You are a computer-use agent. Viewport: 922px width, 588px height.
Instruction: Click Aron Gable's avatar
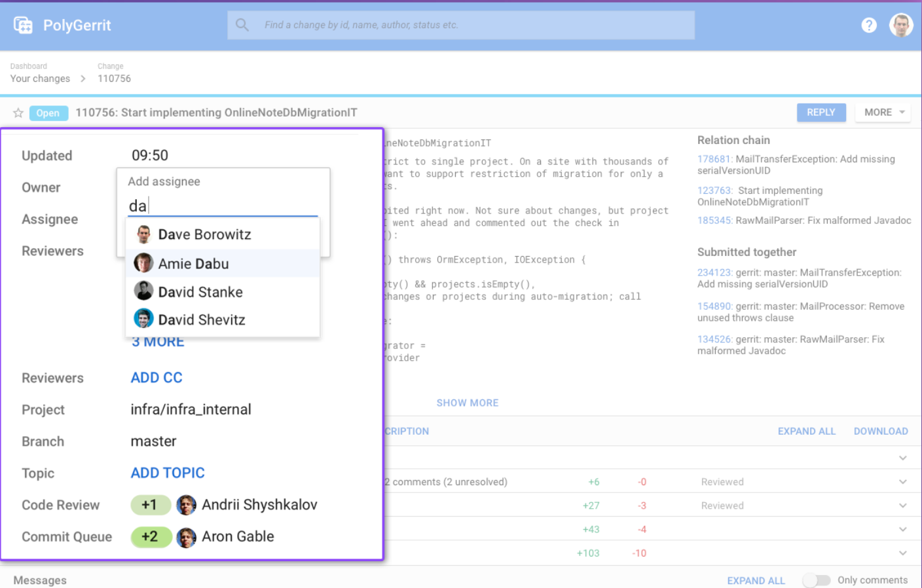point(187,537)
